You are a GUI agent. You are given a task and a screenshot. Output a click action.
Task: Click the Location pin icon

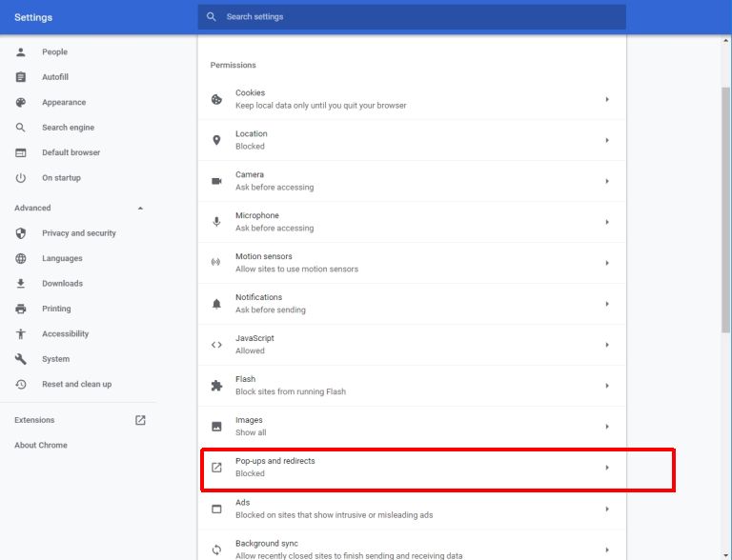(216, 140)
